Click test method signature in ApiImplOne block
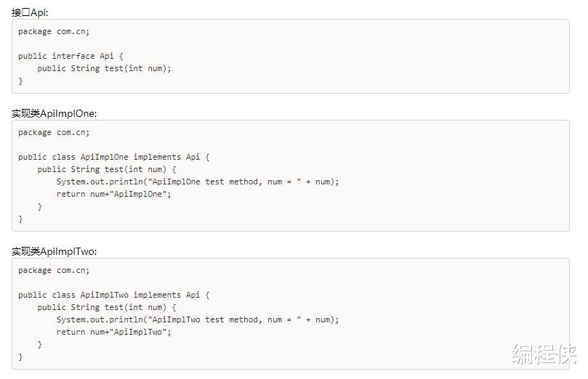This screenshot has width=588, height=379. tap(107, 169)
